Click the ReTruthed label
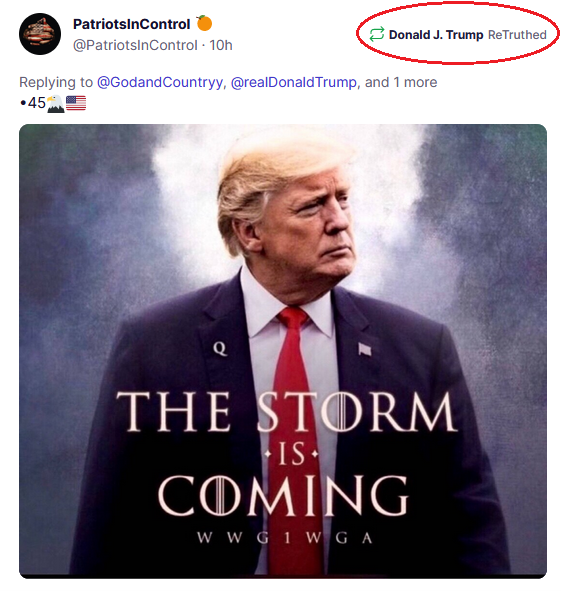The image size is (561, 591). pyautogui.click(x=517, y=35)
